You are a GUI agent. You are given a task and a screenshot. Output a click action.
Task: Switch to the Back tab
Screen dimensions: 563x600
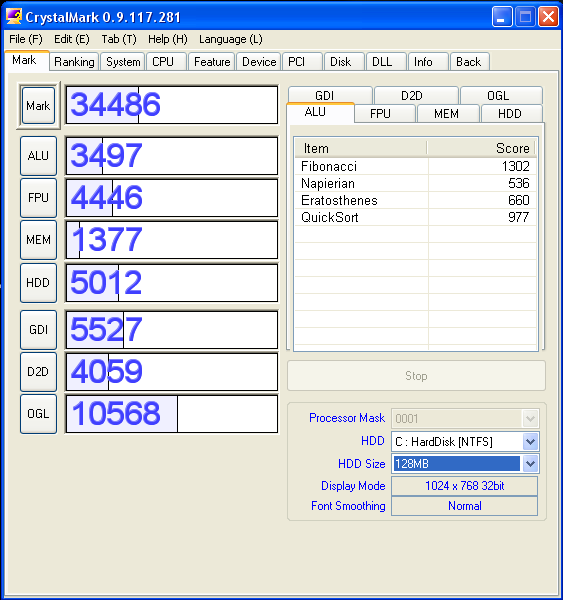(x=470, y=62)
